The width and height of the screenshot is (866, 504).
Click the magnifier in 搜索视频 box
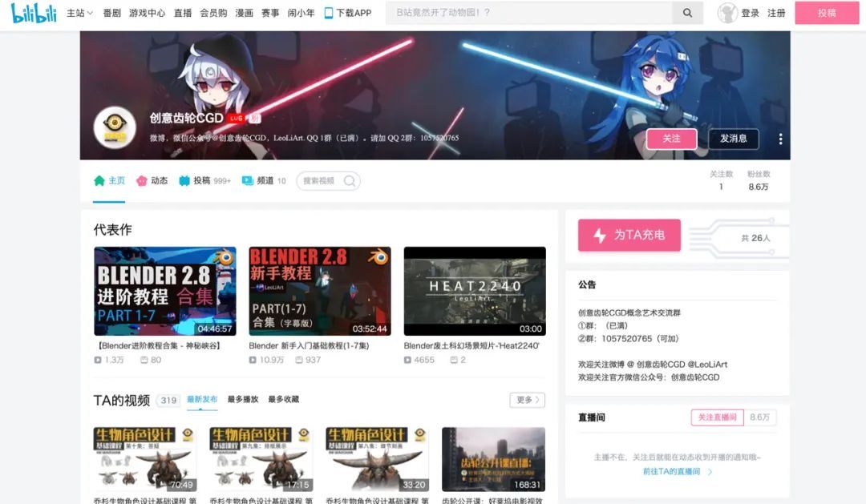point(350,181)
